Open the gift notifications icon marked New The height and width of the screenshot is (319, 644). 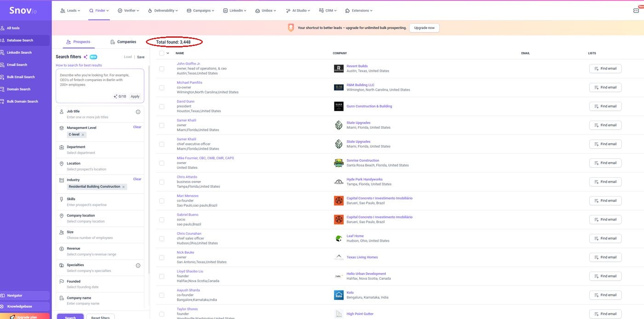tap(636, 10)
